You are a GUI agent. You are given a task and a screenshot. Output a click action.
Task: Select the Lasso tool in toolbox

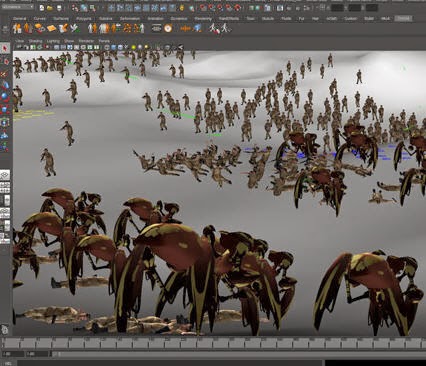tap(5, 61)
